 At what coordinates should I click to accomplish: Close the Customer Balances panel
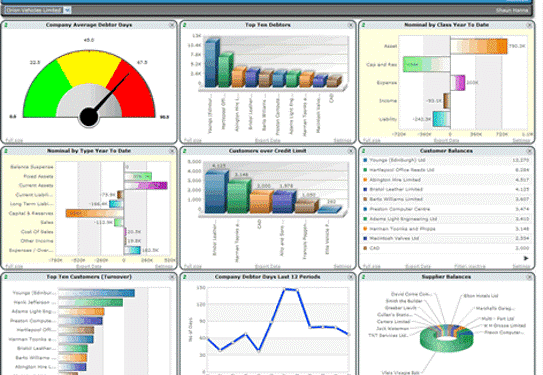[529, 151]
